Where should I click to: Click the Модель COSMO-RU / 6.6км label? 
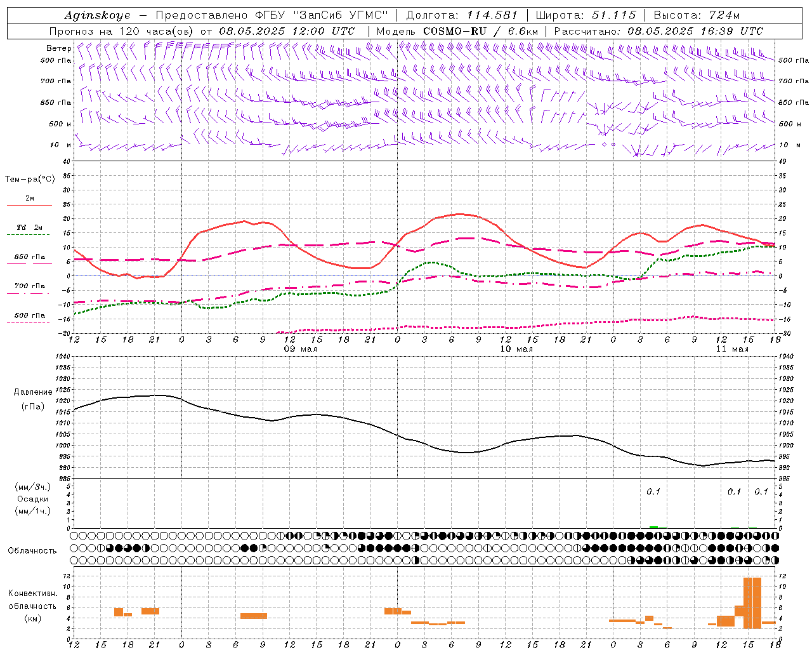[457, 31]
